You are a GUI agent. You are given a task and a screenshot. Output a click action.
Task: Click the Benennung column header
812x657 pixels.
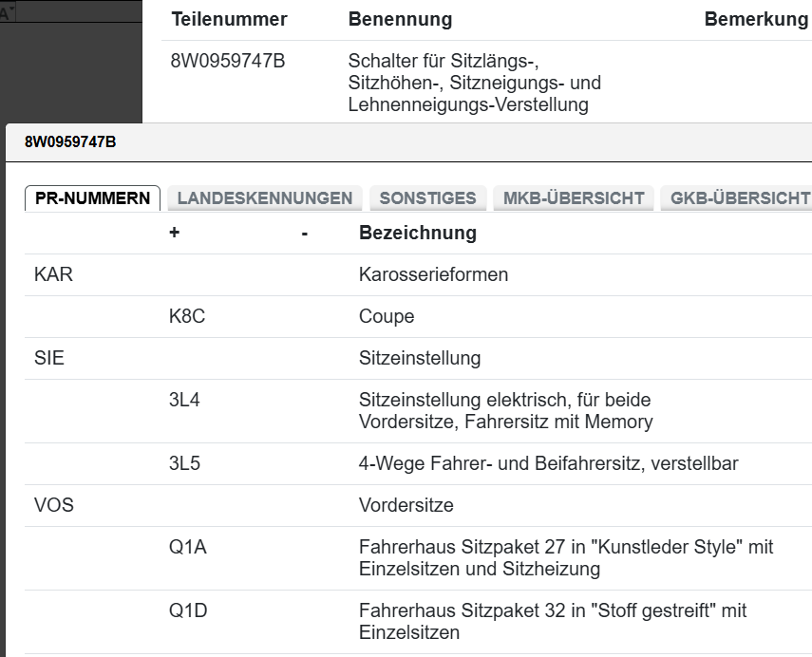(x=400, y=20)
